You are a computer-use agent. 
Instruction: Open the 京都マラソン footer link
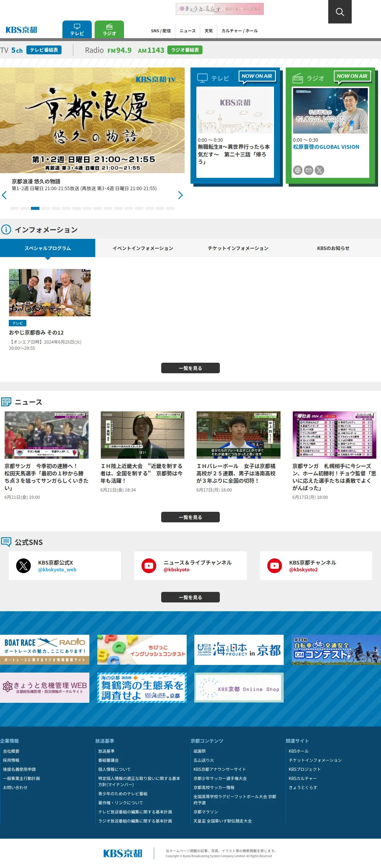206,812
